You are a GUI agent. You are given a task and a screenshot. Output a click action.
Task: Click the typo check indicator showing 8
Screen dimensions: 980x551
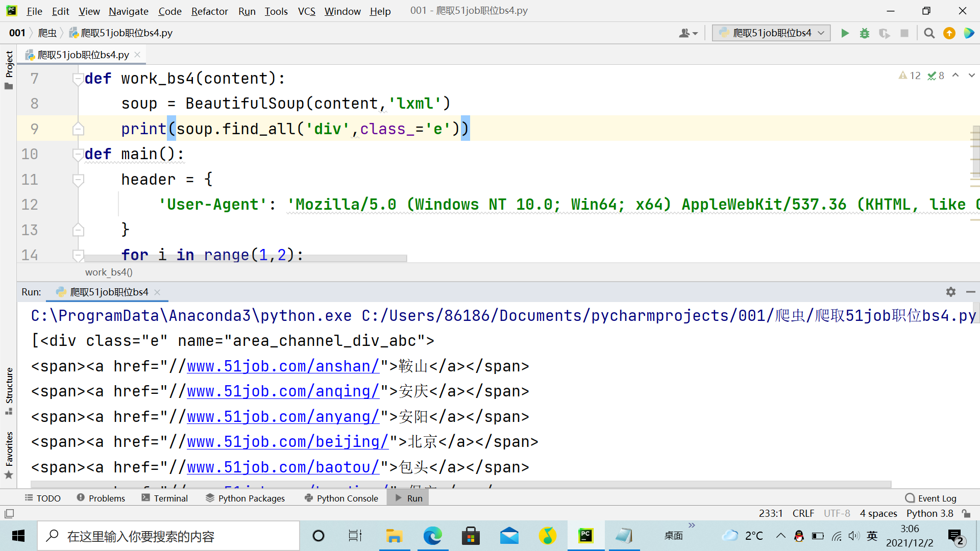[936, 76]
